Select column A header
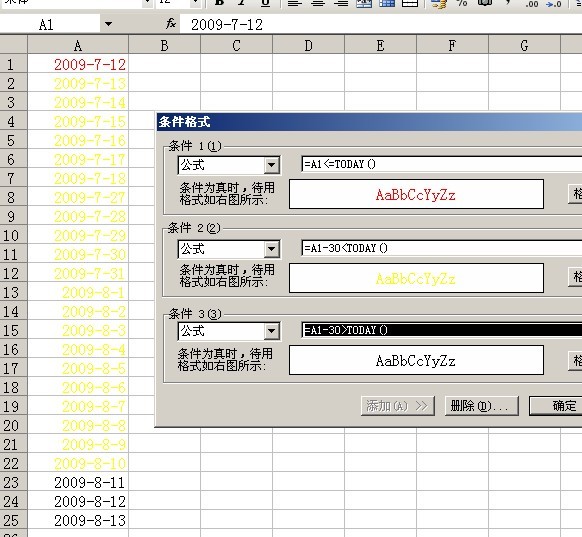The width and height of the screenshot is (582, 537). pyautogui.click(x=78, y=45)
